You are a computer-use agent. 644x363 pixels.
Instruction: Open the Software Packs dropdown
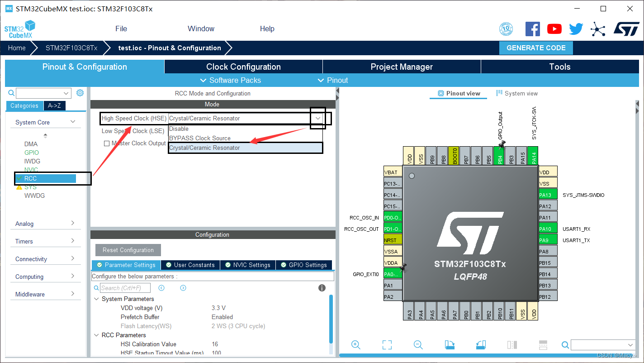(x=231, y=80)
